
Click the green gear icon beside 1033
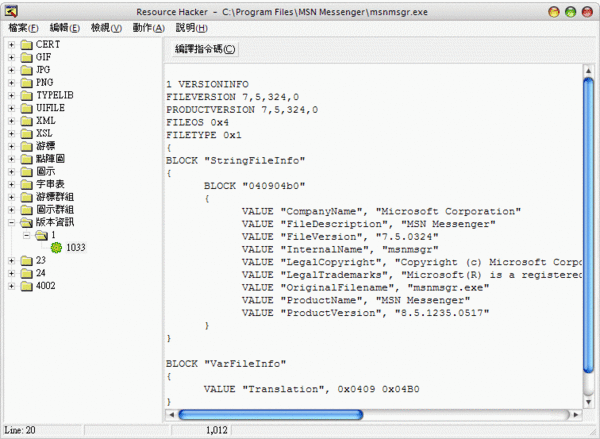[x=56, y=248]
